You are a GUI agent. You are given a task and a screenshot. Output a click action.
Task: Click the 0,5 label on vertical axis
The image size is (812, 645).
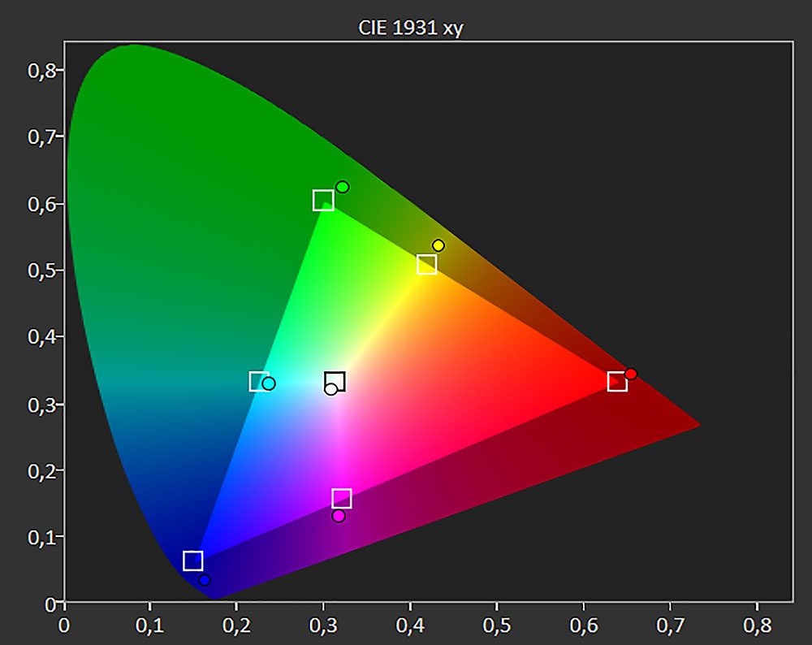pyautogui.click(x=41, y=270)
